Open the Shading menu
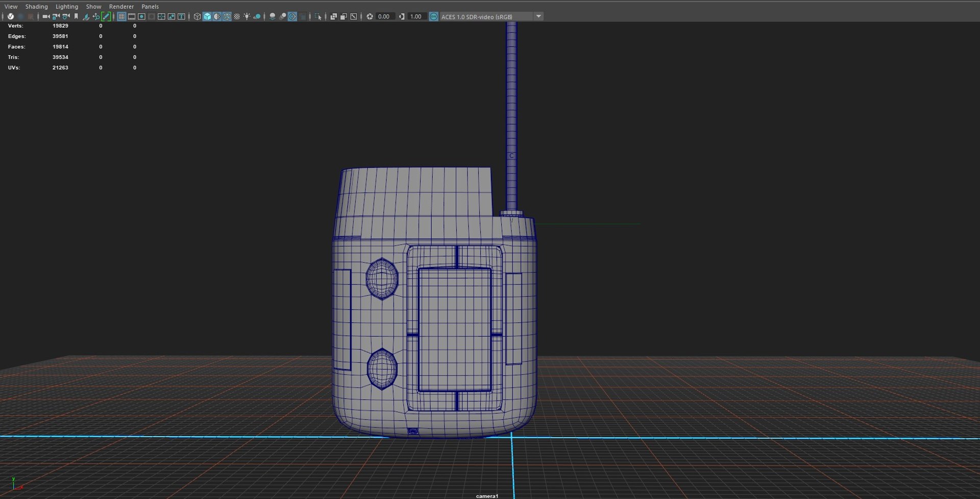The height and width of the screenshot is (499, 980). pyautogui.click(x=36, y=7)
